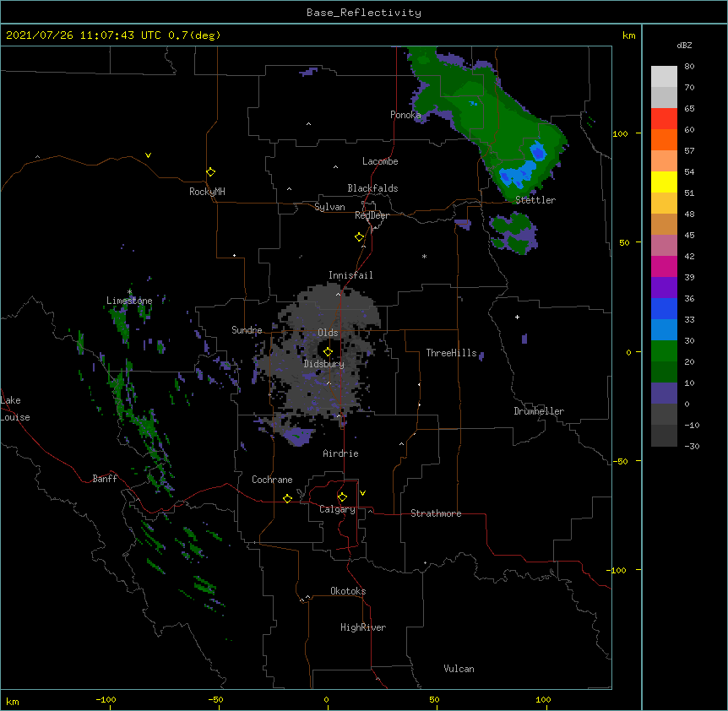Select the bright yellow dBZ legend swatch

664,182
